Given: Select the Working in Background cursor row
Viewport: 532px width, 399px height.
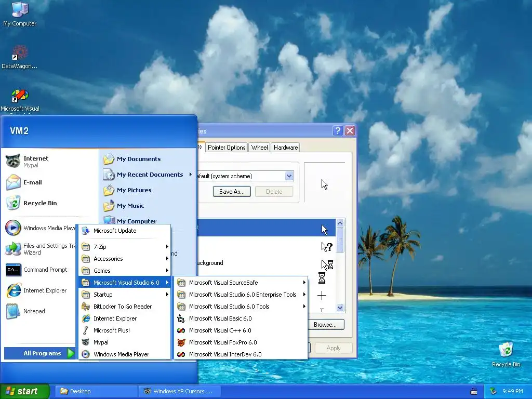Looking at the screenshot, I should pyautogui.click(x=267, y=263).
